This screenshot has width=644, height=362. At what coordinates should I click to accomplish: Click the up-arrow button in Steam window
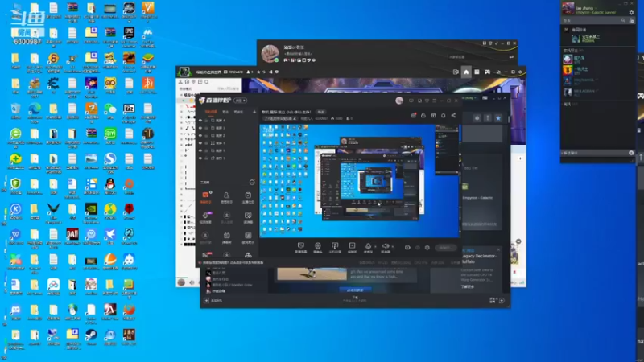click(488, 118)
